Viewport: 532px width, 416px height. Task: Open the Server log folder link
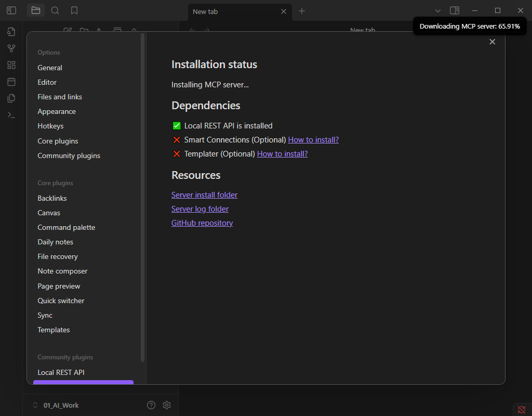200,209
